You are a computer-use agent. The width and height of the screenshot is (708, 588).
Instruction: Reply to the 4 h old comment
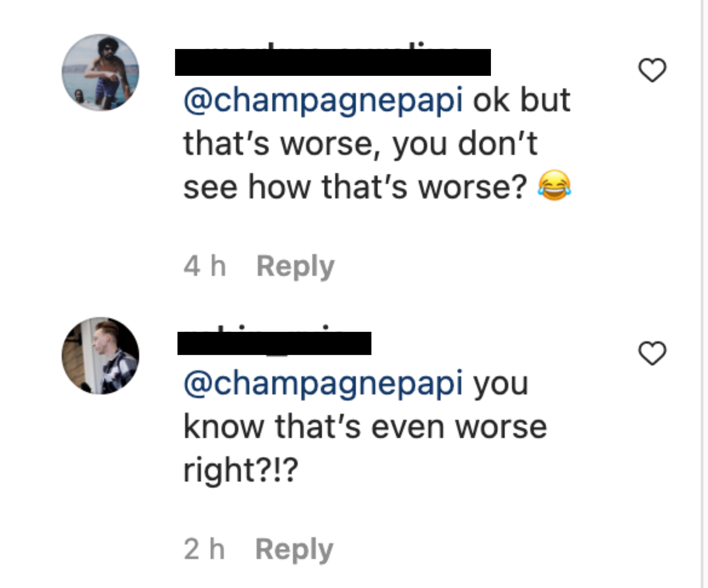295,267
